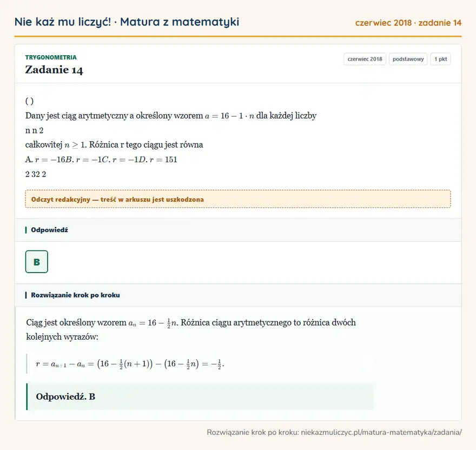476x450 pixels.
Task: Click the 'Zadanie 14' heading
Action: pos(54,70)
